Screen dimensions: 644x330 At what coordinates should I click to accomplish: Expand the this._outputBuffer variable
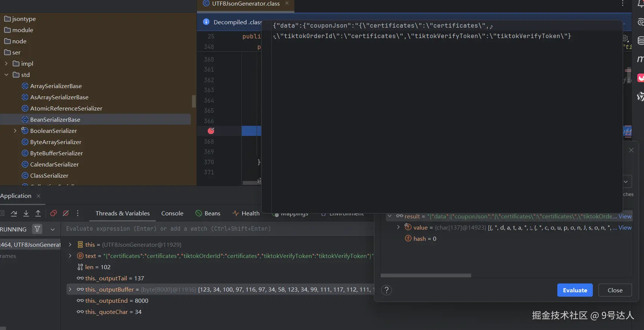pos(70,289)
